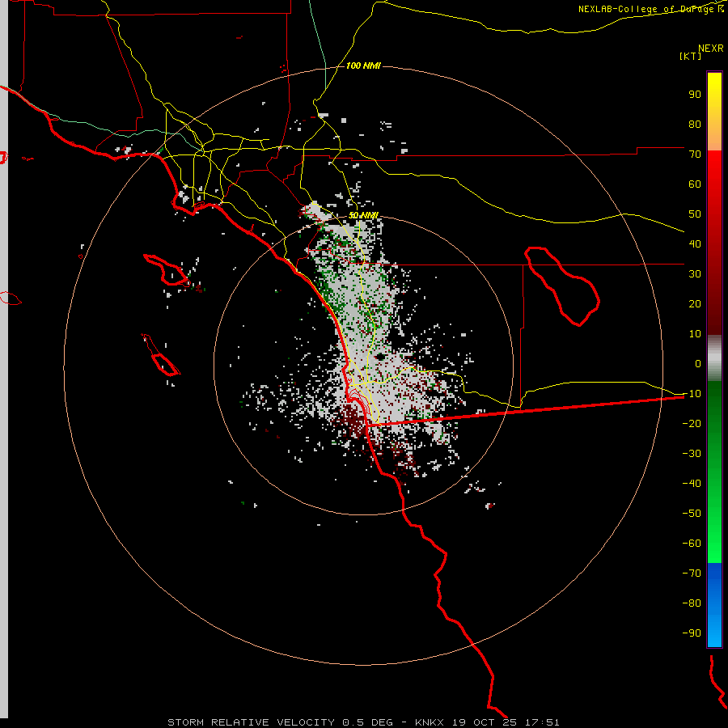Click the -40 knot scale label
The height and width of the screenshot is (728, 728).
(692, 484)
